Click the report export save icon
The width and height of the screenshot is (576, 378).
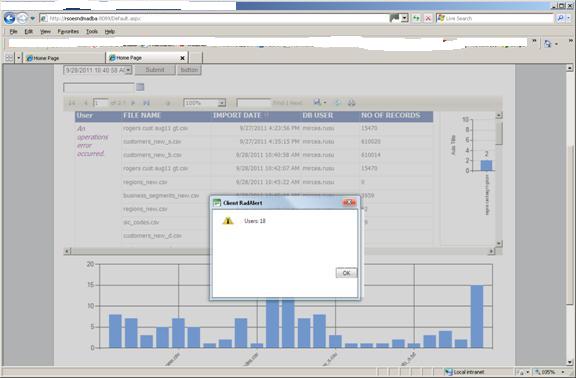pos(318,103)
